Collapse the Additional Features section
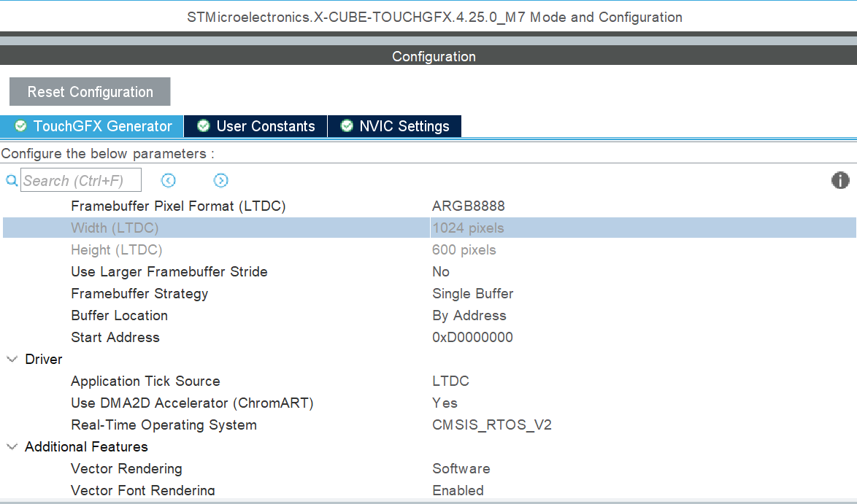The height and width of the screenshot is (504, 857). pyautogui.click(x=10, y=446)
